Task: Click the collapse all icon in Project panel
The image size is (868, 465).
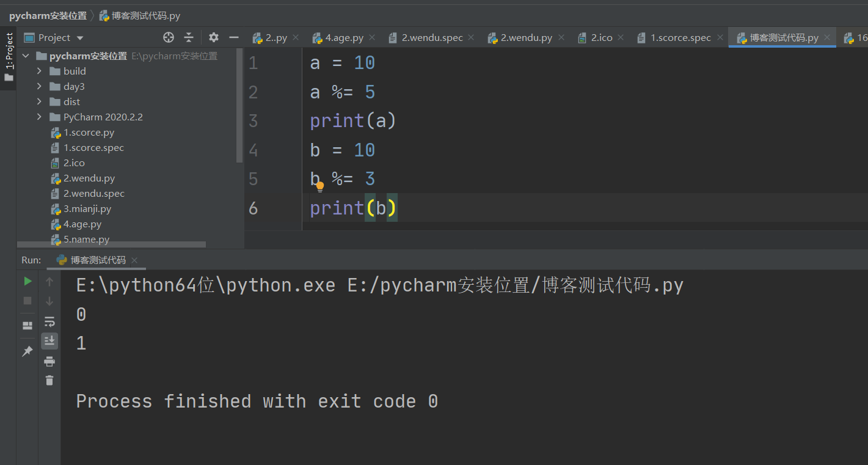Action: pyautogui.click(x=189, y=37)
